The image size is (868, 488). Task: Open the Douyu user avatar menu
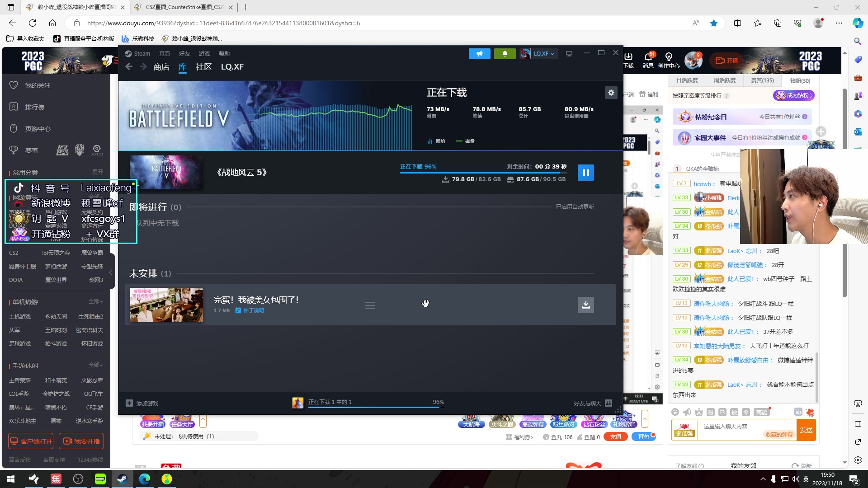[x=693, y=60]
